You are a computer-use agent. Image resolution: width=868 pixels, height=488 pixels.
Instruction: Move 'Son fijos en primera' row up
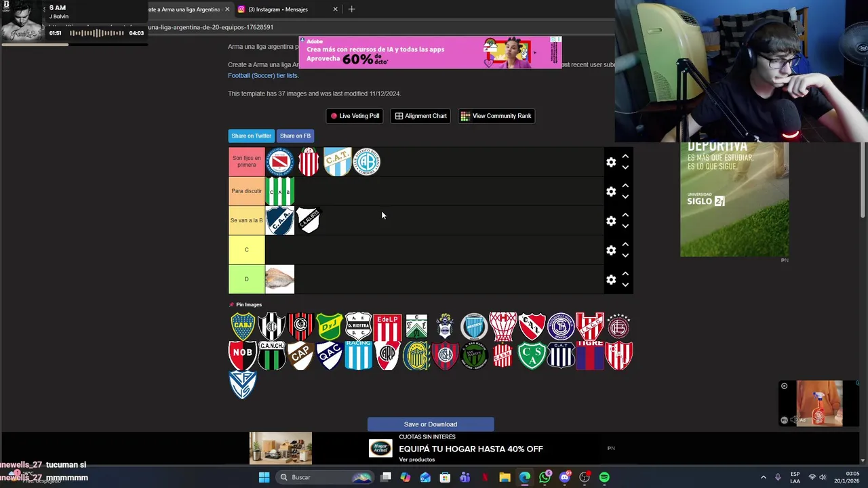coord(625,157)
